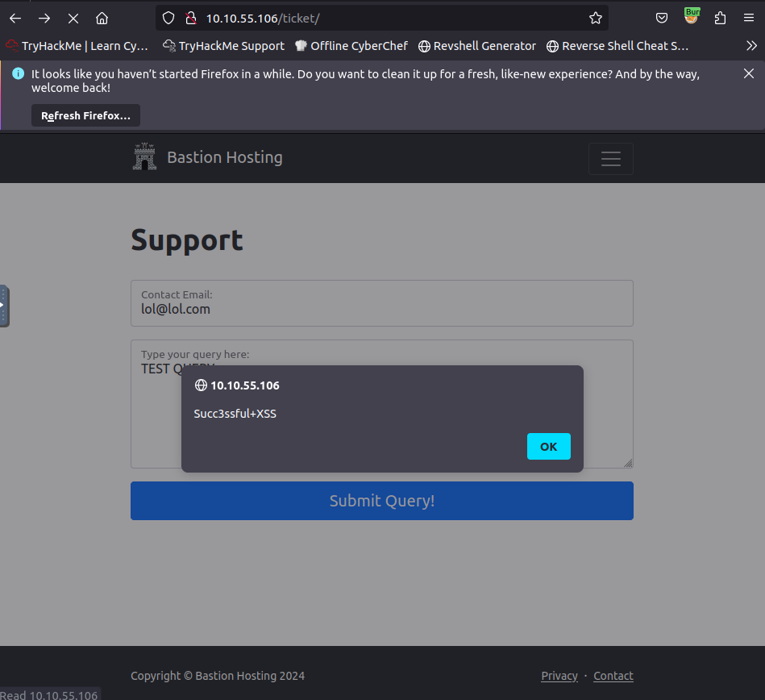Open the extensions puzzle icon
The height and width of the screenshot is (700, 765).
click(720, 18)
